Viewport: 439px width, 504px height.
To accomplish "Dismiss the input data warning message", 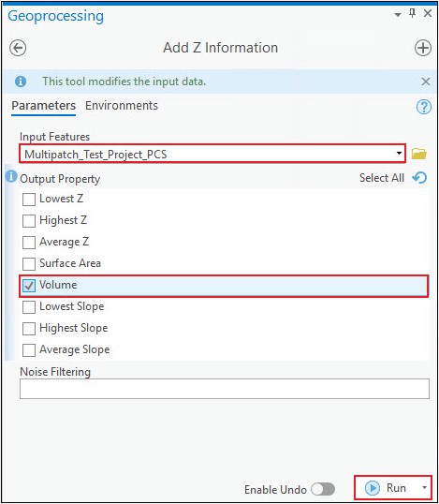I will coord(426,82).
